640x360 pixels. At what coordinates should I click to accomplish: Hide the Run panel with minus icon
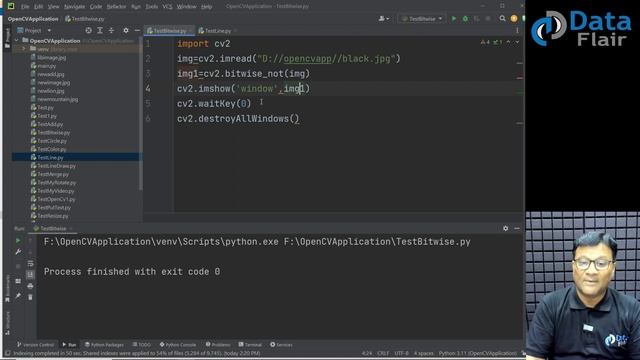point(517,228)
